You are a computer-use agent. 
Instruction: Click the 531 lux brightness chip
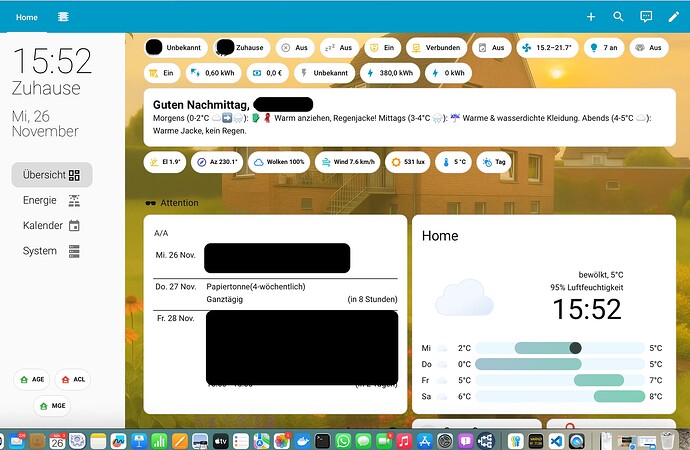pyautogui.click(x=409, y=162)
